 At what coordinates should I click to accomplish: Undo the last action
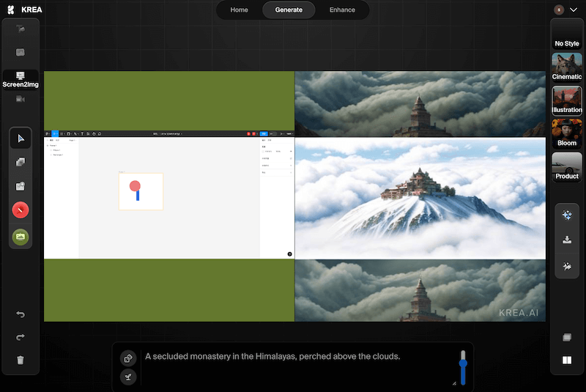[x=21, y=315]
